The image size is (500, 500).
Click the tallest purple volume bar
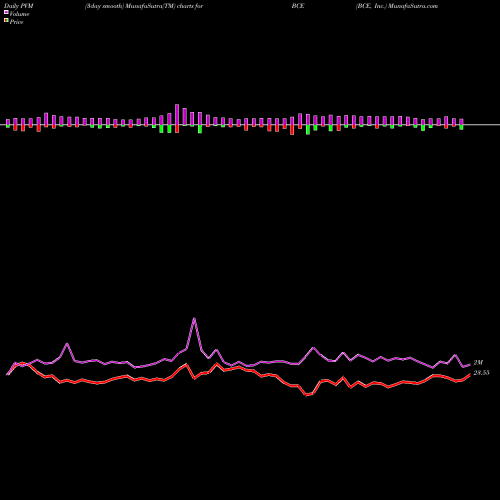click(x=177, y=115)
